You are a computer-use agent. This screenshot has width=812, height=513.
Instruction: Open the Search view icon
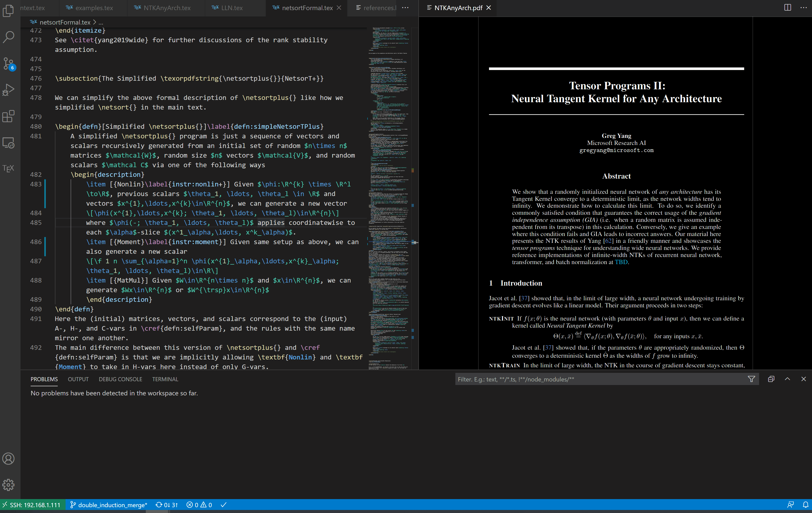pos(8,37)
